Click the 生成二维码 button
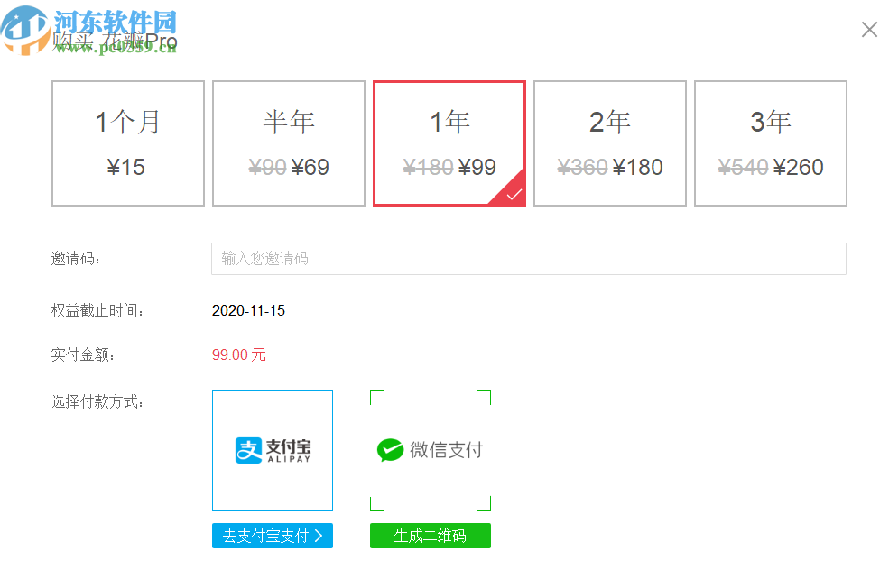Screen dimensions: 889x588 [x=431, y=536]
